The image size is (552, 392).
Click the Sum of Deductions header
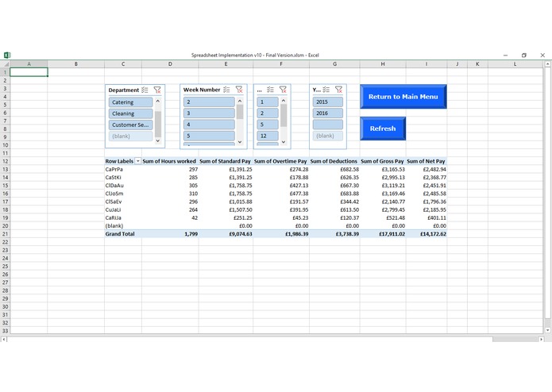[x=334, y=161]
